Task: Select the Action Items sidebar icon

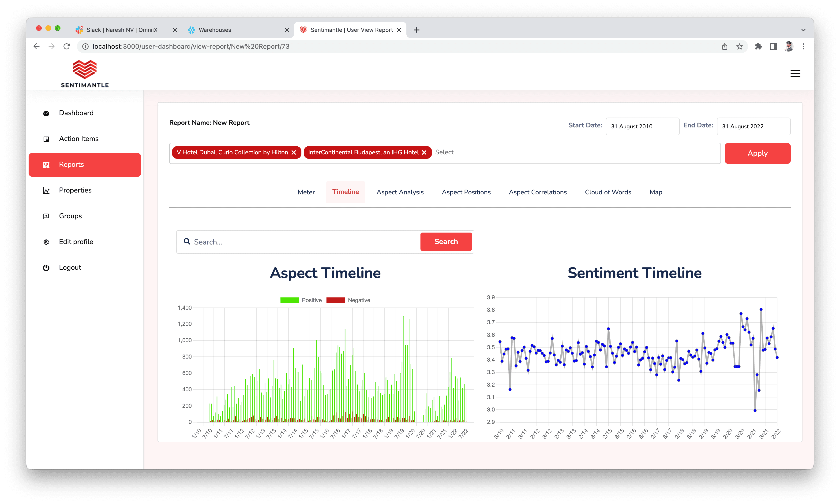Action: tap(46, 139)
